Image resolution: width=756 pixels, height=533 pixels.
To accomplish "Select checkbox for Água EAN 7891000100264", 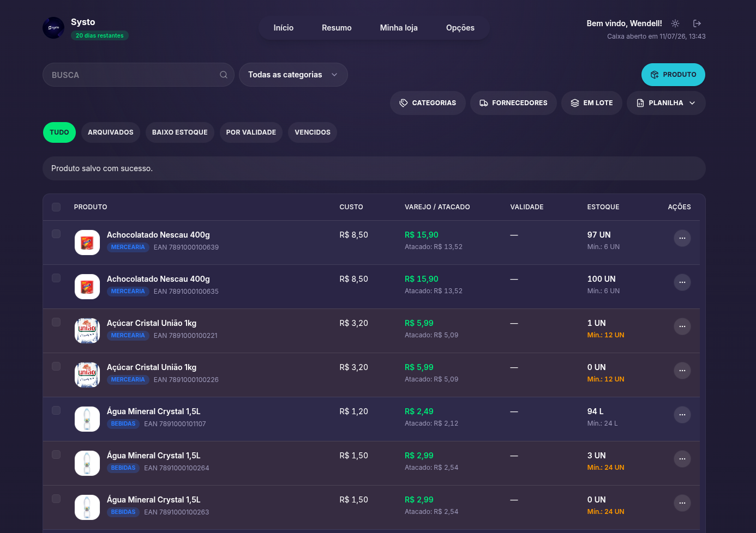I will pos(56,455).
